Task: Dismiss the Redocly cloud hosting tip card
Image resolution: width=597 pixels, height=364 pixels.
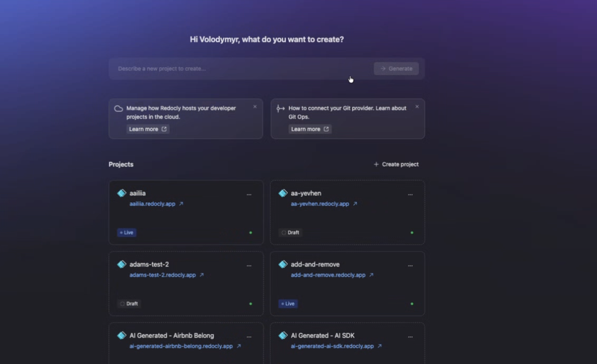Action: coord(255,107)
